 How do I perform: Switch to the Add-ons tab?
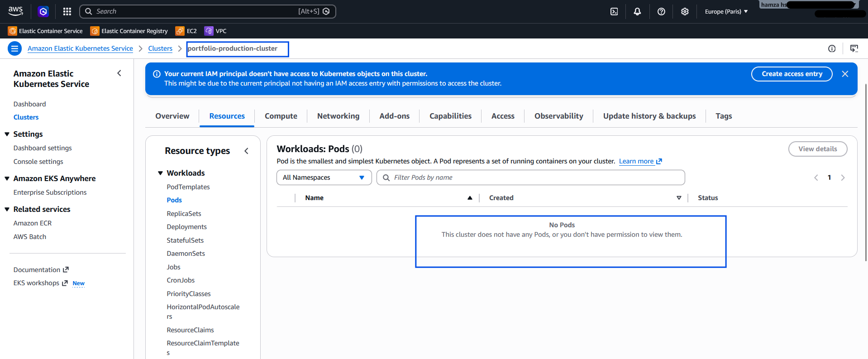pyautogui.click(x=394, y=116)
